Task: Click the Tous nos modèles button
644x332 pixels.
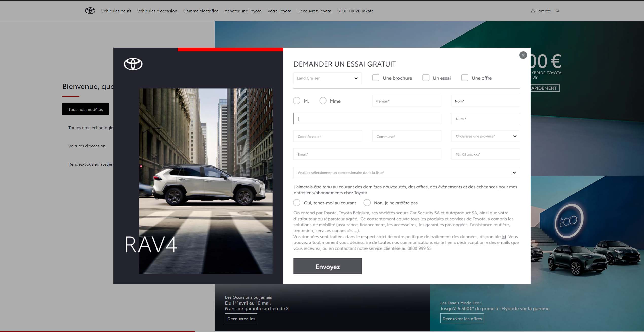Action: 86,109
